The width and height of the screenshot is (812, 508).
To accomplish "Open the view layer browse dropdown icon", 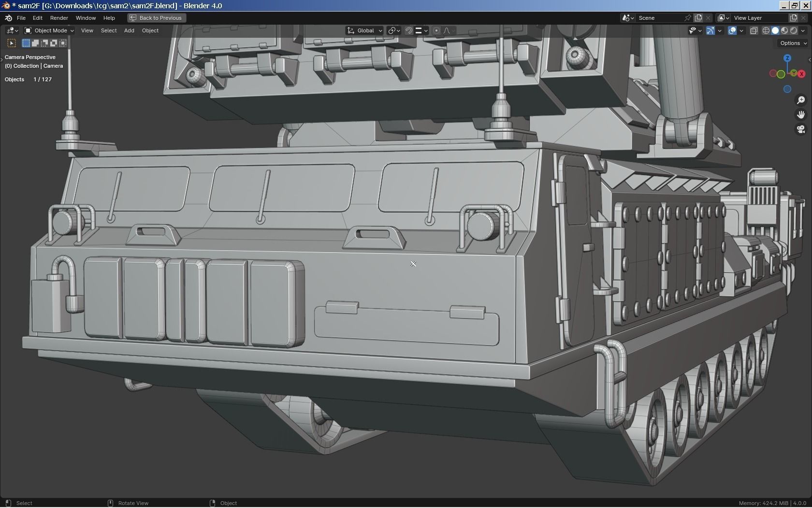I will [723, 18].
